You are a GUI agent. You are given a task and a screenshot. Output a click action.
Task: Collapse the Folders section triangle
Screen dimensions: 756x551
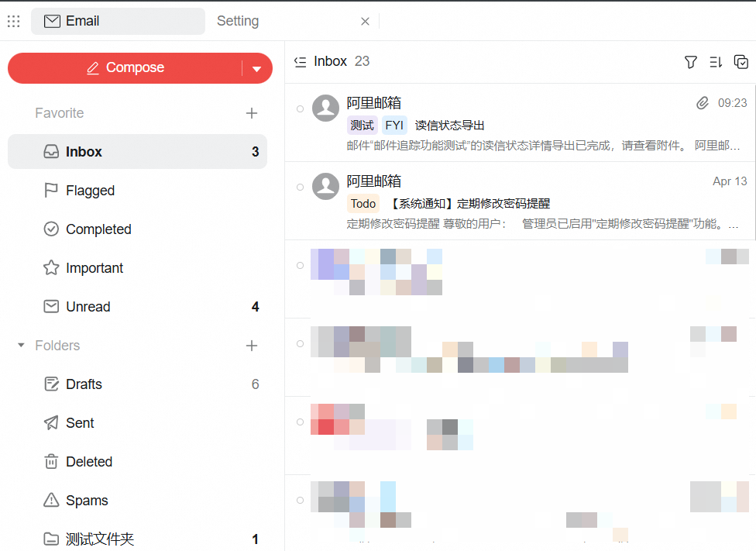[21, 346]
